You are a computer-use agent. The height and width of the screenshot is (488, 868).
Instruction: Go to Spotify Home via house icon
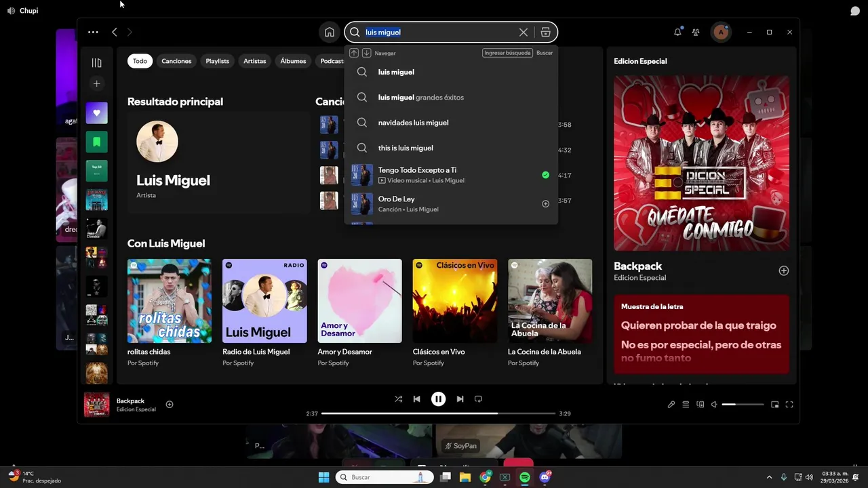[329, 32]
